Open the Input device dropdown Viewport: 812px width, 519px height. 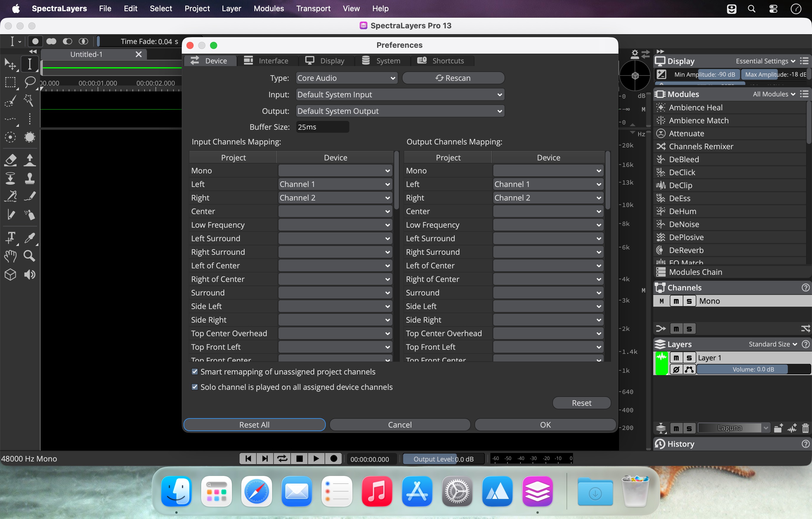[x=400, y=94]
